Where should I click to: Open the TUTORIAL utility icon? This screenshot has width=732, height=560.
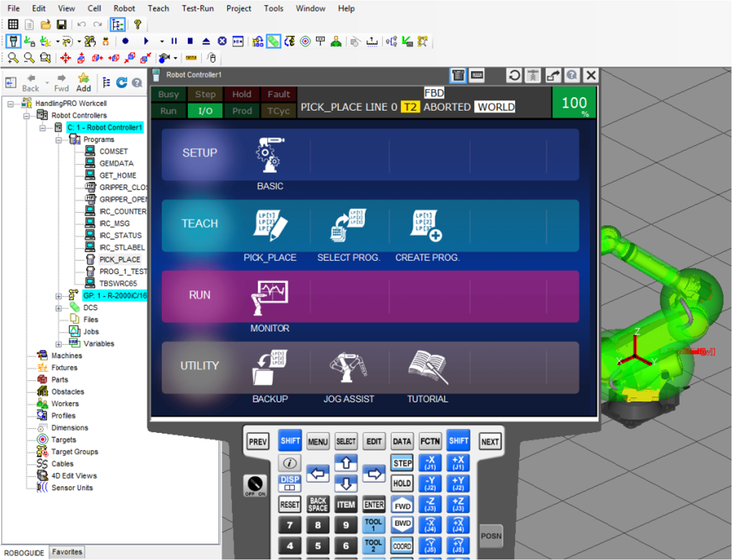[427, 368]
